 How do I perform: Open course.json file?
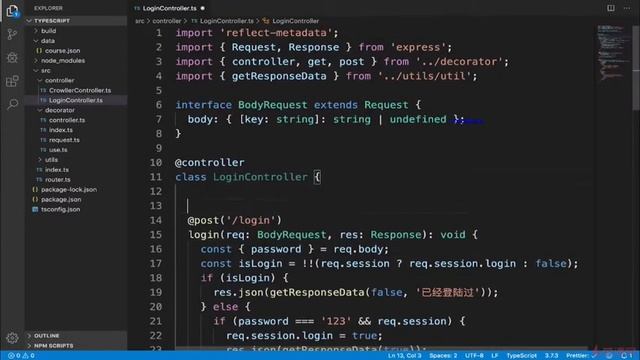coord(76,51)
